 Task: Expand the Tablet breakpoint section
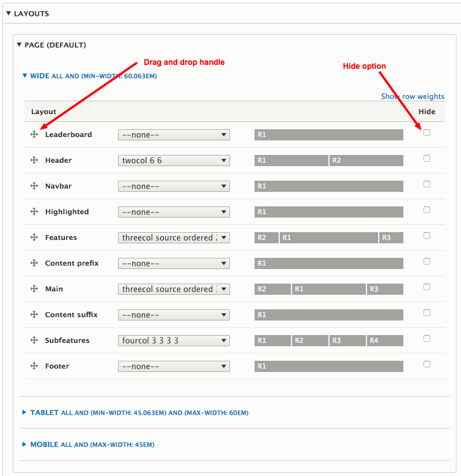pos(44,413)
